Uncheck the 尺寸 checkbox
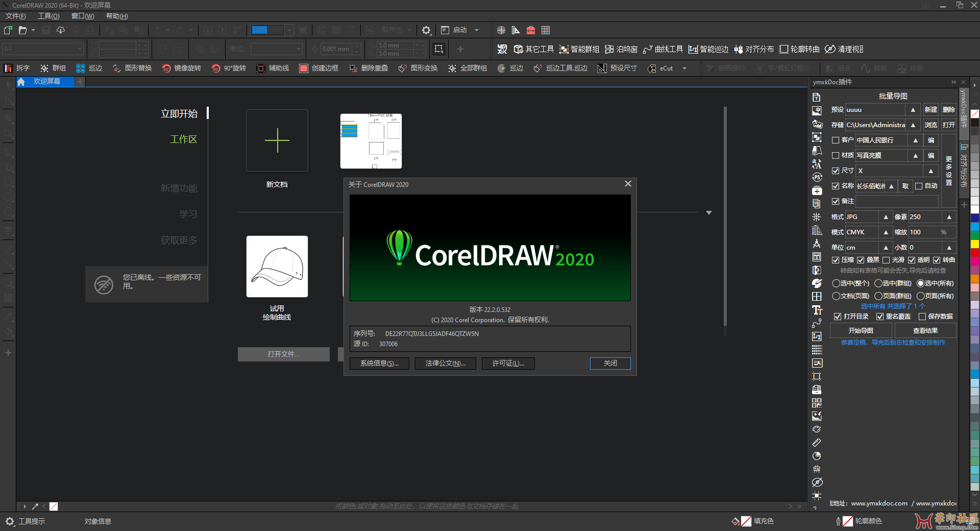The height and width of the screenshot is (531, 980). [x=836, y=171]
